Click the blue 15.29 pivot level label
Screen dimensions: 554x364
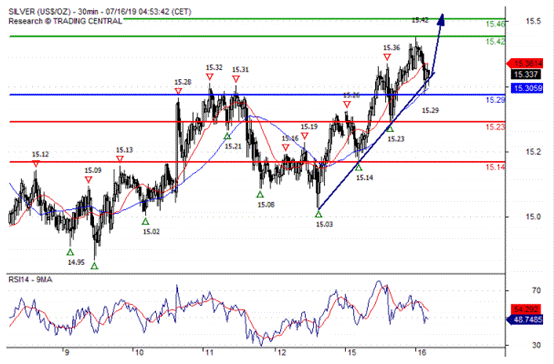[x=495, y=100]
